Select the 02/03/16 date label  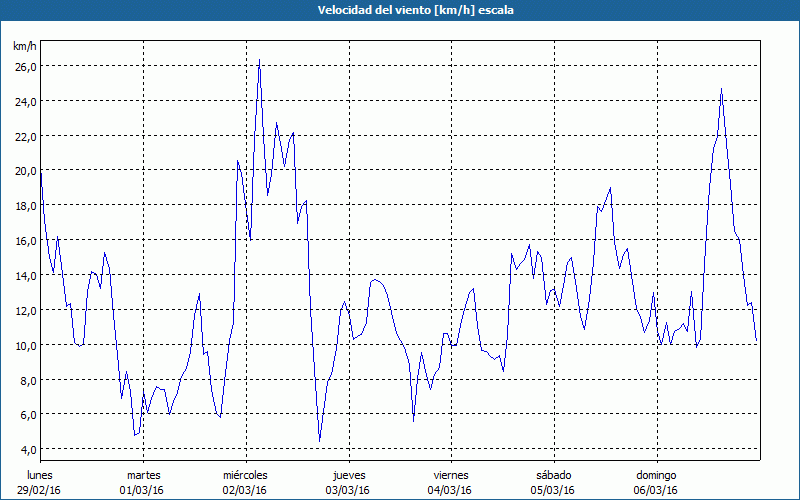245,490
